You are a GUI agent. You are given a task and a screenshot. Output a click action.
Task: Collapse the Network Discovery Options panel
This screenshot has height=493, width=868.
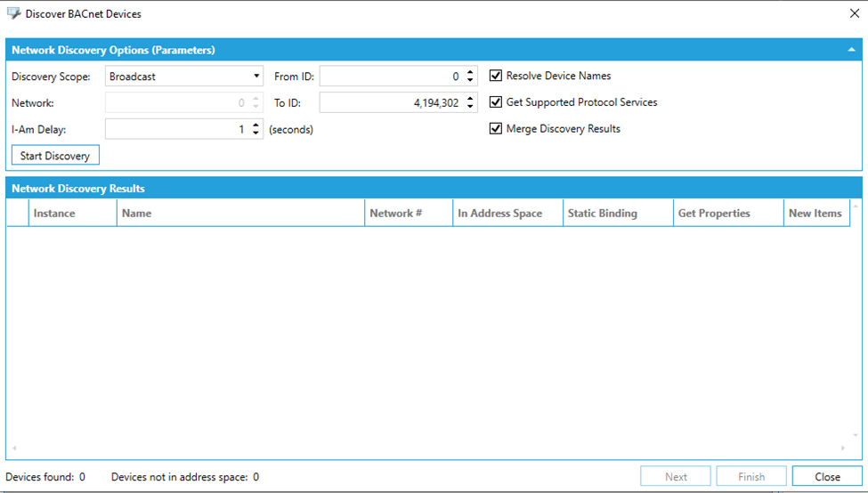pos(851,50)
